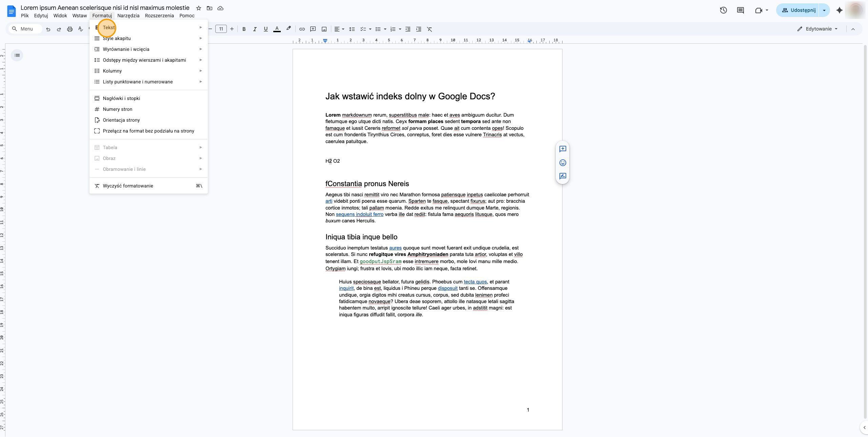Image resolution: width=868 pixels, height=437 pixels.
Task: Open version history
Action: [723, 10]
